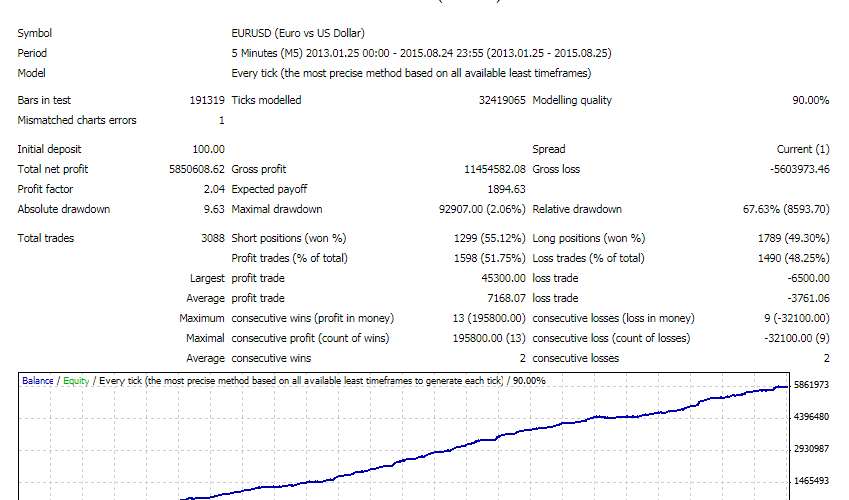Click the Period label

tap(32, 53)
